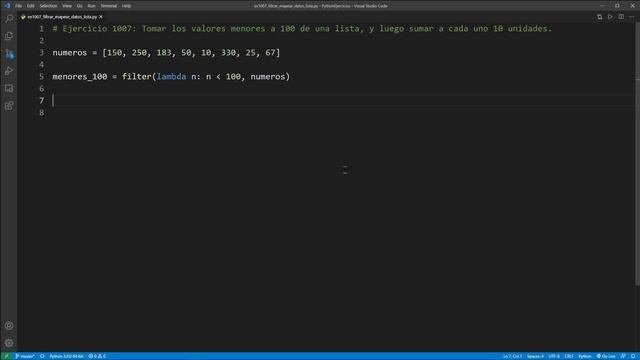640x360 pixels.
Task: Click the remote window indicator in status bar
Action: 7,356
